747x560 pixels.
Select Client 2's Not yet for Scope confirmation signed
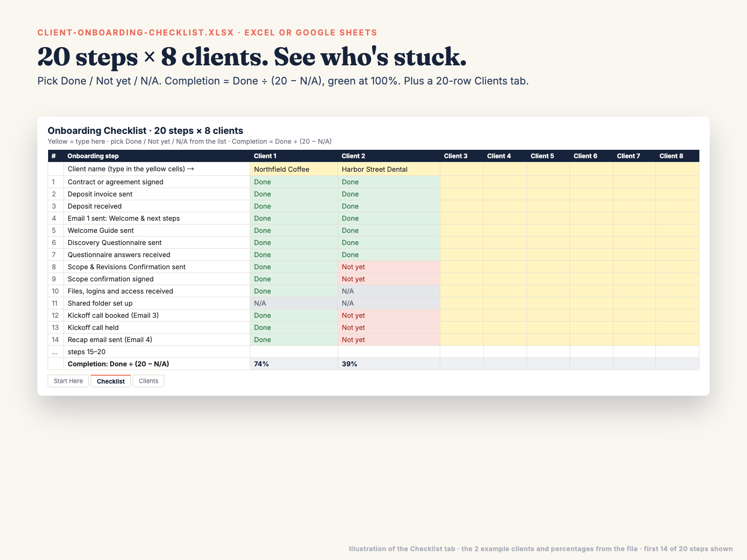pyautogui.click(x=389, y=279)
